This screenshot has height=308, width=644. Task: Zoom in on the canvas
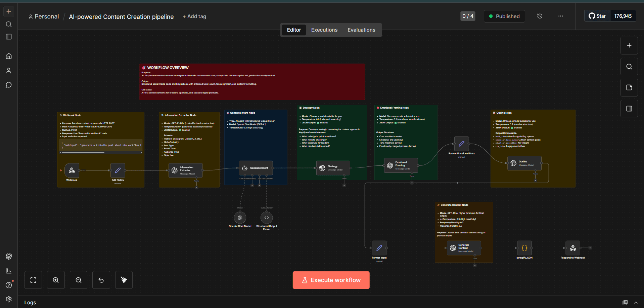click(56, 280)
